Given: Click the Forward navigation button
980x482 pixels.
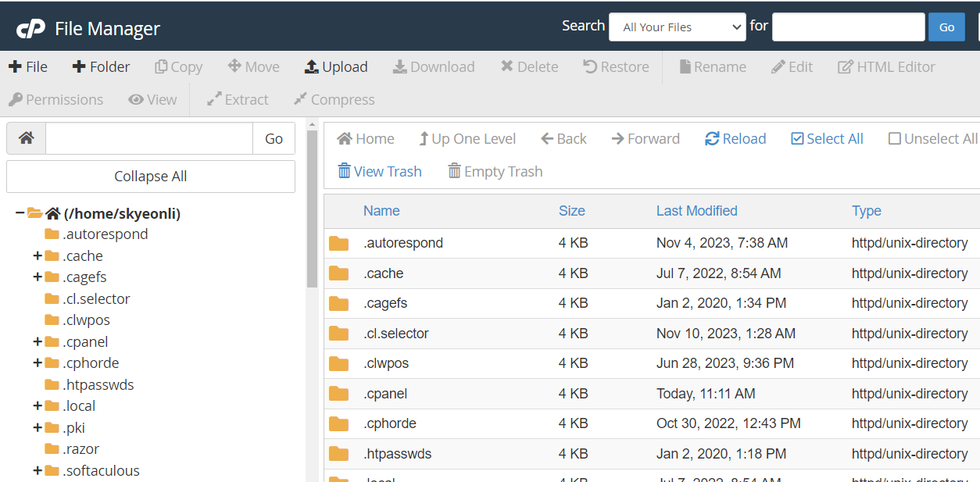Looking at the screenshot, I should pyautogui.click(x=646, y=139).
